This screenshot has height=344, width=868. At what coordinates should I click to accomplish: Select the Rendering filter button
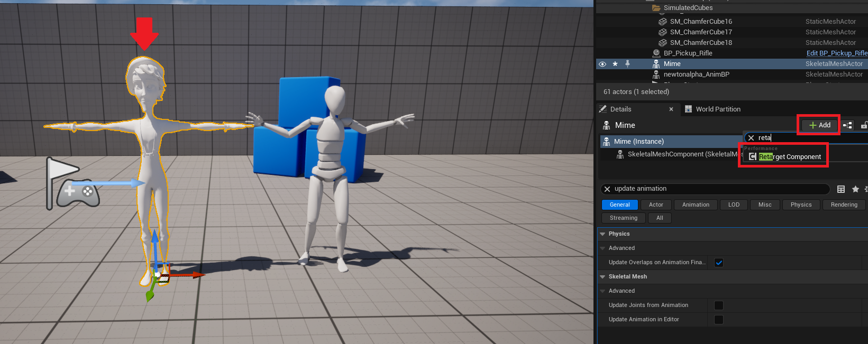[x=844, y=205]
